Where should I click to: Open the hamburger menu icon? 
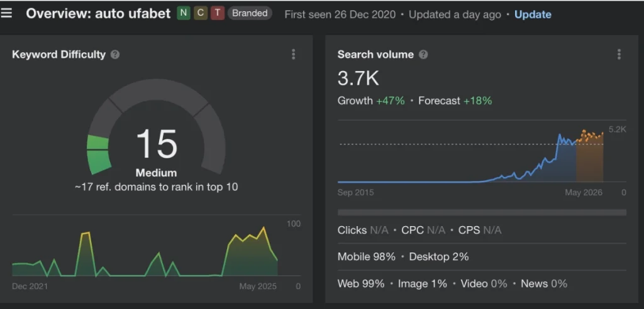click(7, 13)
